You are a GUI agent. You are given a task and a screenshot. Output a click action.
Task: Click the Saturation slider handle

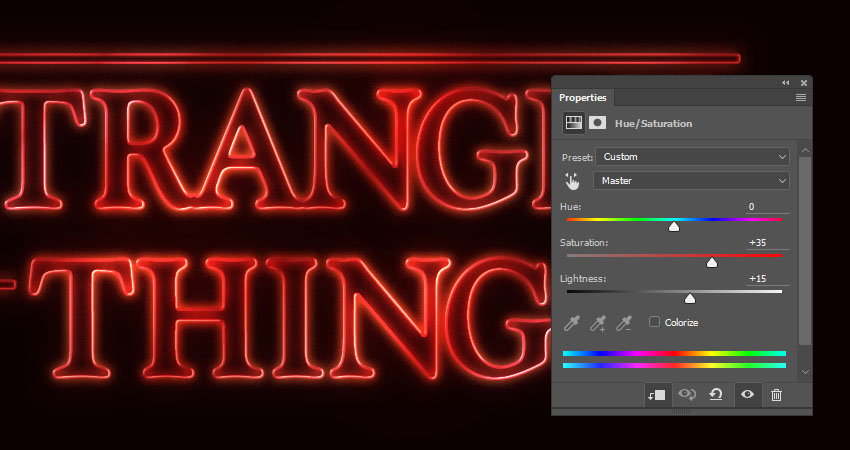712,262
